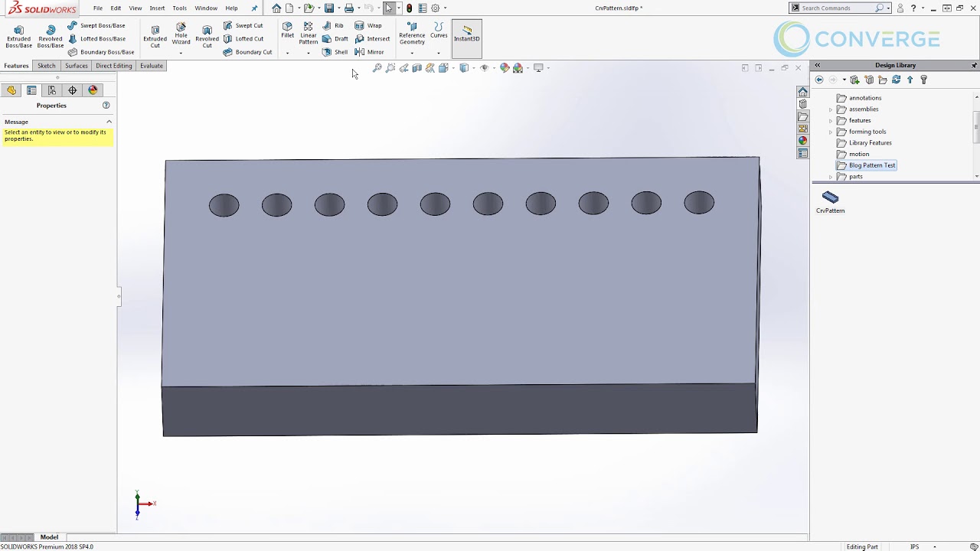Viewport: 980px width, 551px height.
Task: Choose Boundary Boss/Base command
Action: [x=100, y=52]
